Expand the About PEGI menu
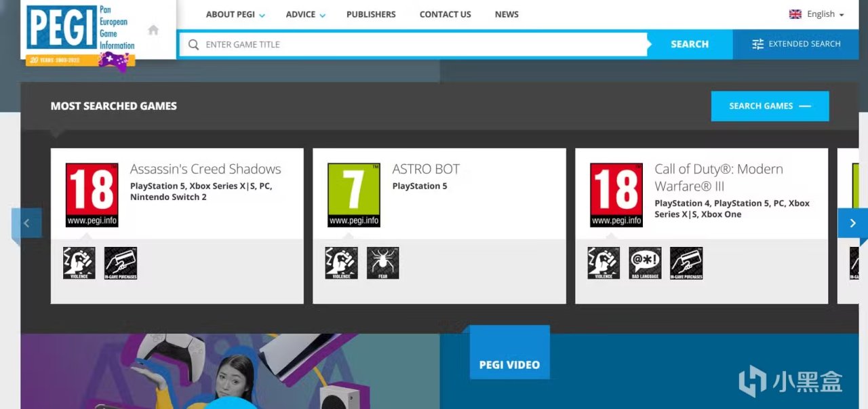Image resolution: width=868 pixels, height=409 pixels. (235, 14)
